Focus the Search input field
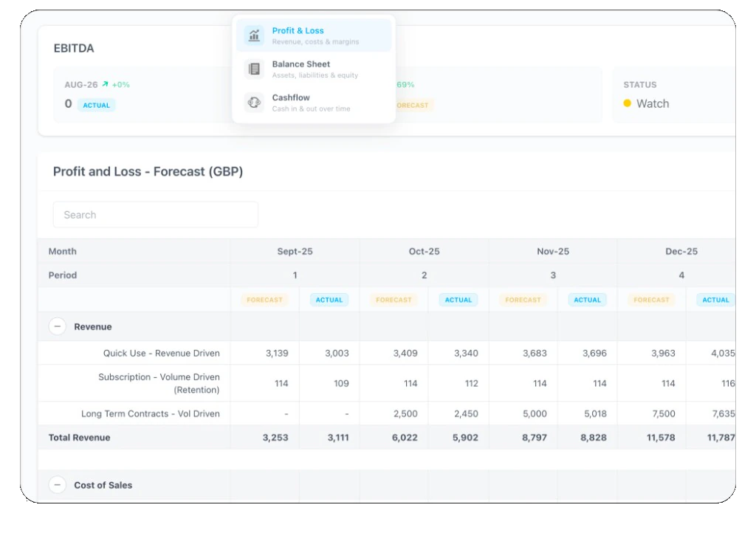This screenshot has width=756, height=533. pyautogui.click(x=155, y=214)
